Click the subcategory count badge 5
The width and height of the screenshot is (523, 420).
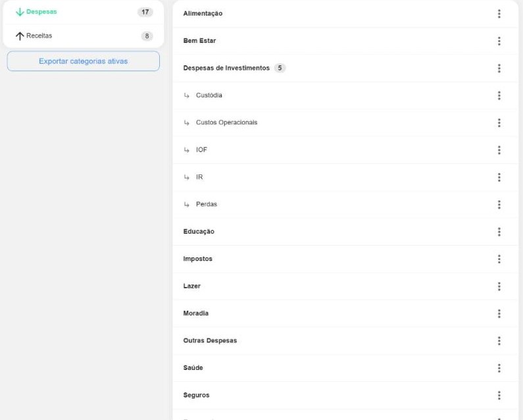click(x=280, y=68)
